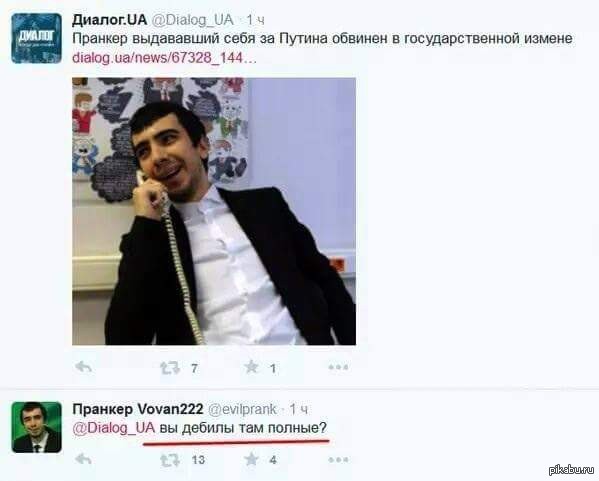This screenshot has height=481, width=599.
Task: Favorite the Диалог.UA tweet with star
Action: [251, 367]
